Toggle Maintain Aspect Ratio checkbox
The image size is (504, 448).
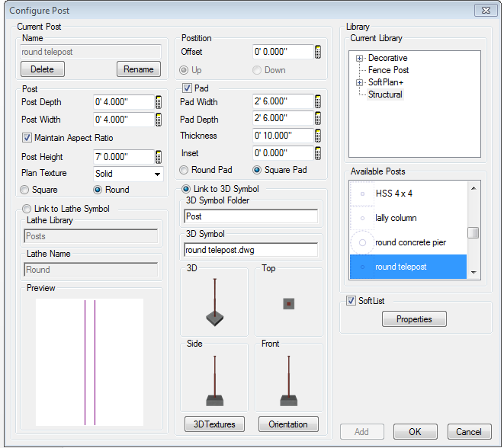point(27,138)
